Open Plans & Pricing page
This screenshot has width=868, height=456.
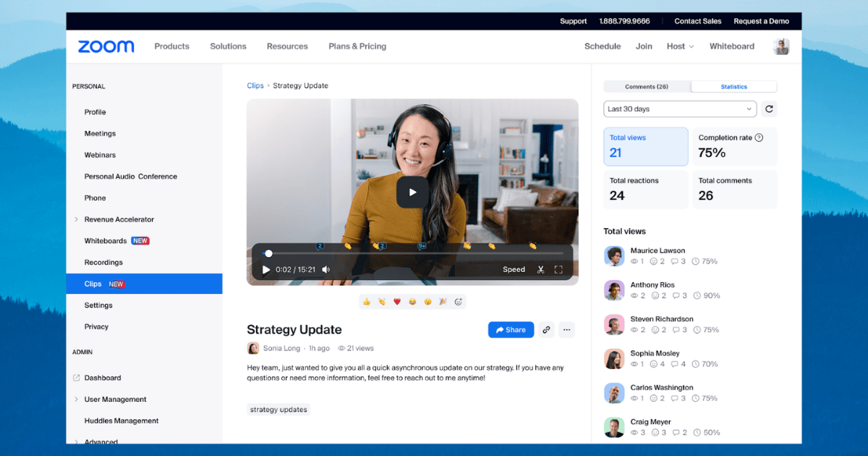(357, 46)
